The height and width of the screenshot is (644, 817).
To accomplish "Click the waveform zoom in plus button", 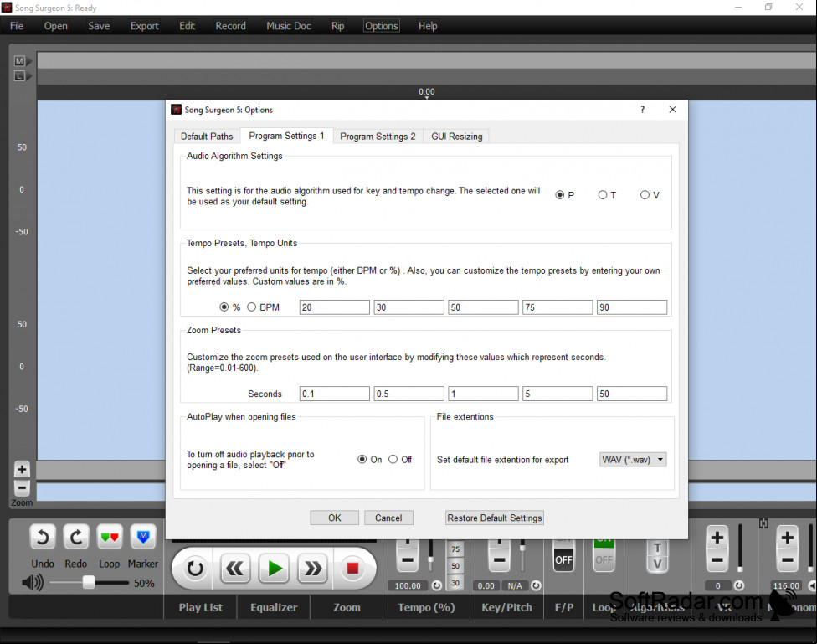I will [x=22, y=469].
